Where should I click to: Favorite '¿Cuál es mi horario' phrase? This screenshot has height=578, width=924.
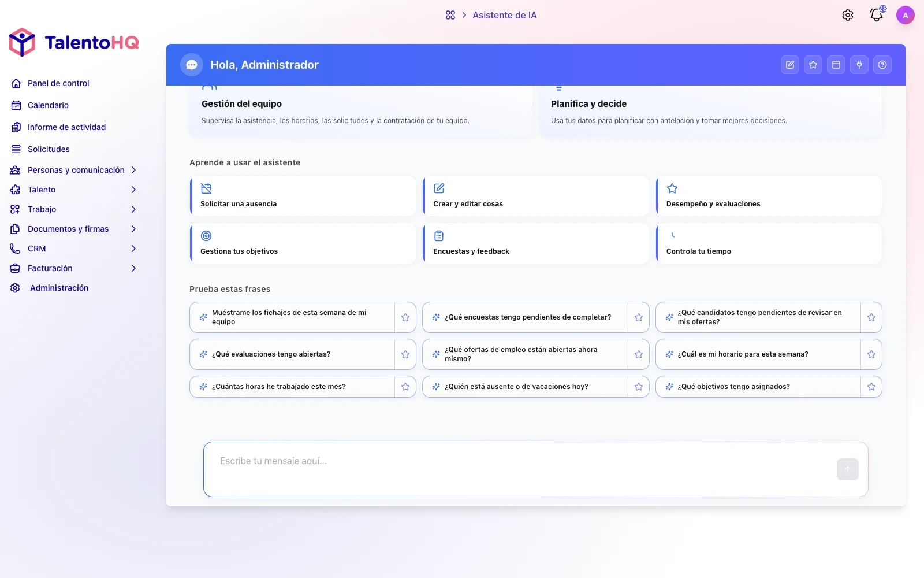pos(871,354)
